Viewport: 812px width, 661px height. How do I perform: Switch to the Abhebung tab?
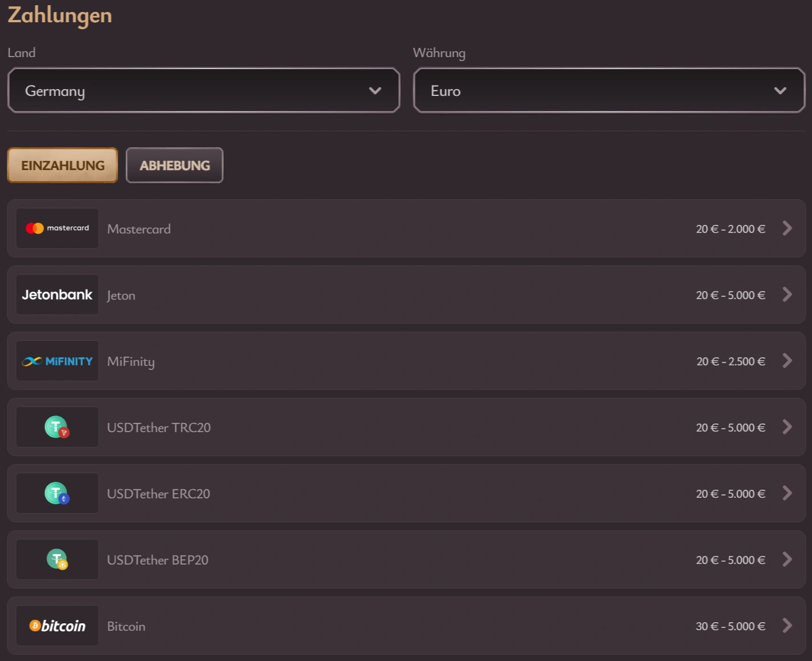[175, 166]
